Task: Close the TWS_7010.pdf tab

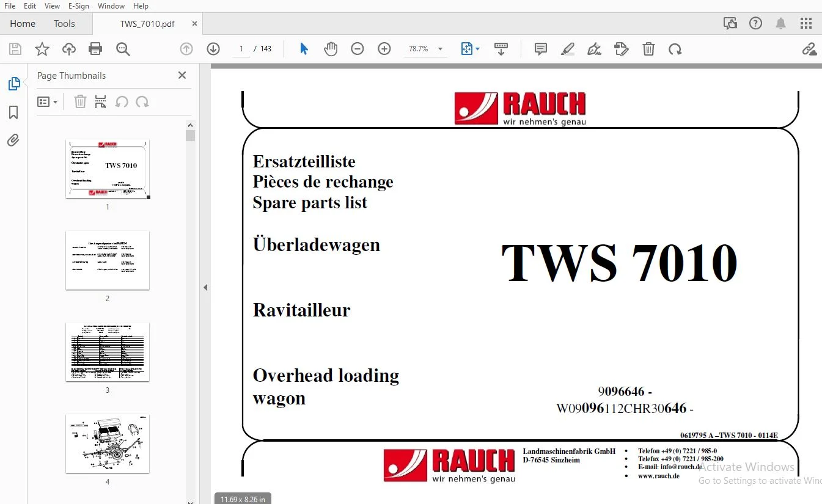Action: point(194,24)
